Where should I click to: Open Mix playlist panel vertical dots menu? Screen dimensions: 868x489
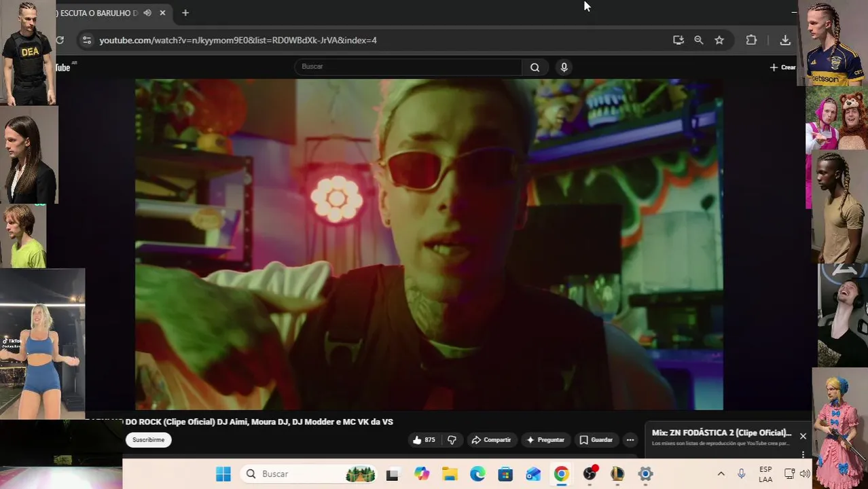pyautogui.click(x=803, y=454)
